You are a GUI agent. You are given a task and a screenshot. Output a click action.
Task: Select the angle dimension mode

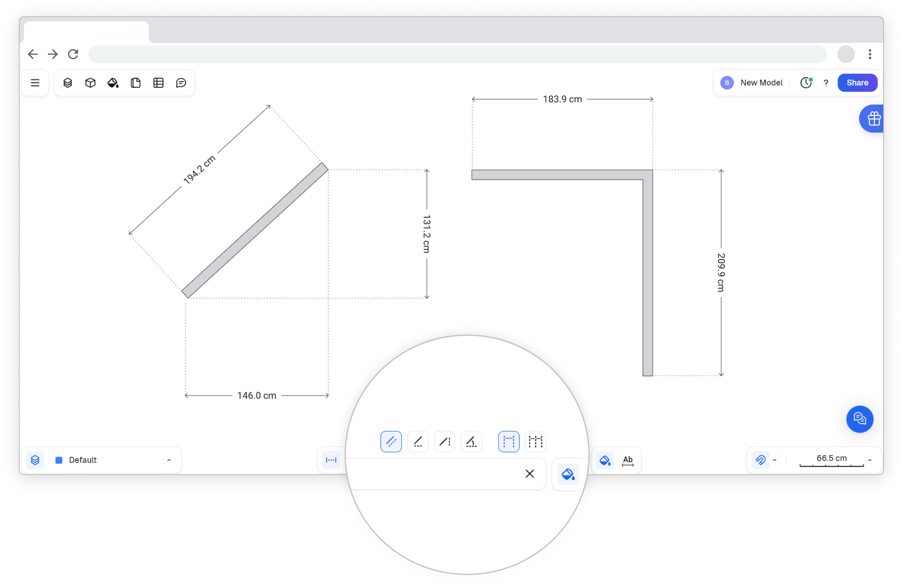[471, 441]
